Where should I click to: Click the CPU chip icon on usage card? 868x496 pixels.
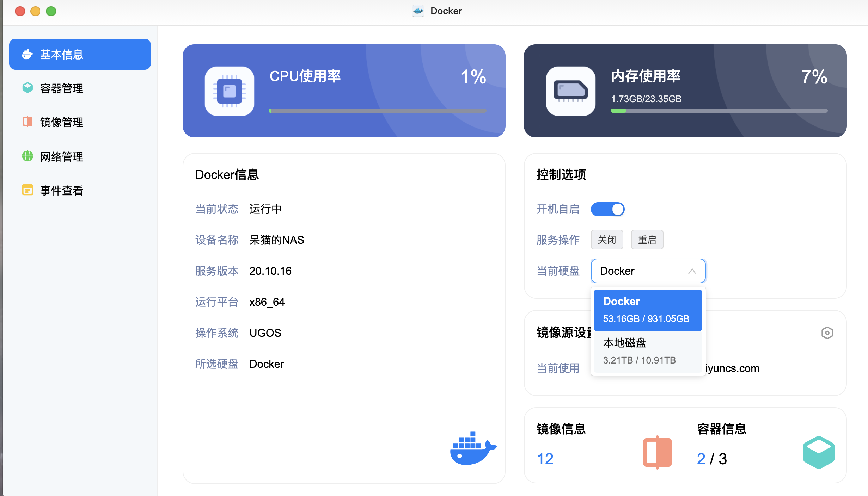click(229, 91)
